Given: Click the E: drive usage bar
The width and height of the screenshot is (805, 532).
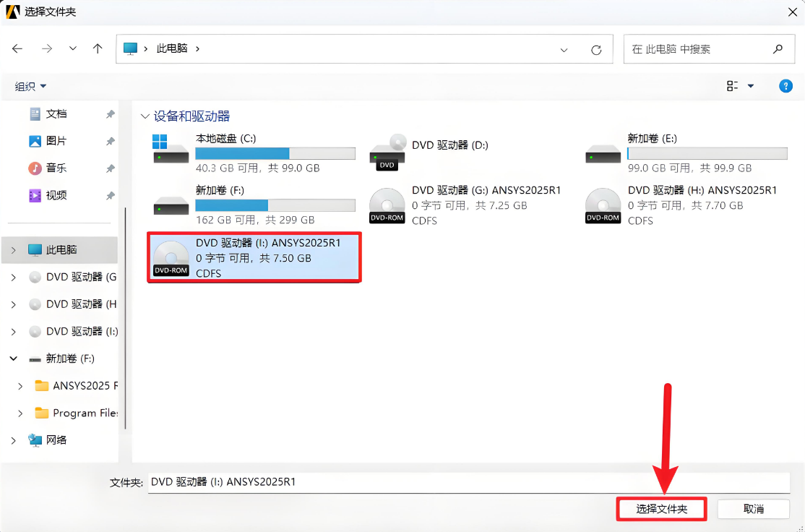Looking at the screenshot, I should coord(707,153).
